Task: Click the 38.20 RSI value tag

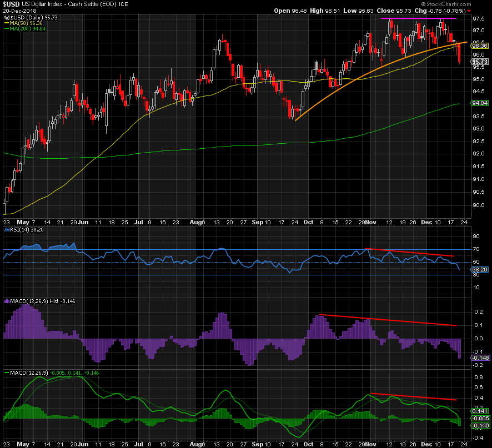Action: click(479, 270)
